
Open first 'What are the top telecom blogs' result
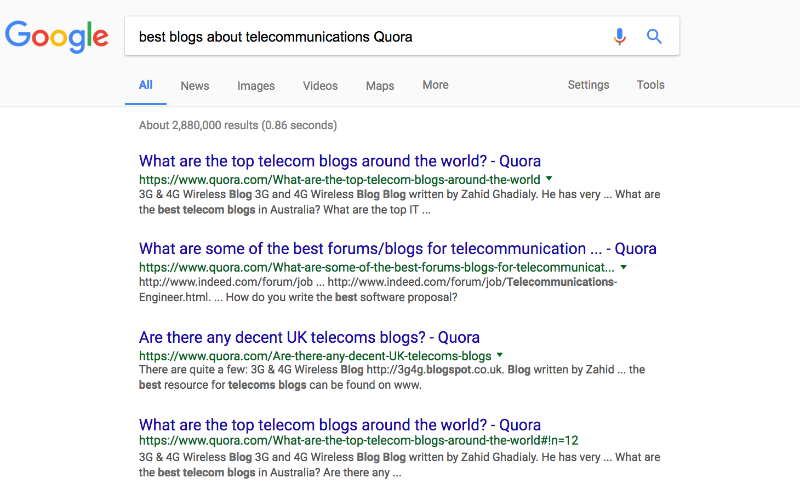click(340, 161)
